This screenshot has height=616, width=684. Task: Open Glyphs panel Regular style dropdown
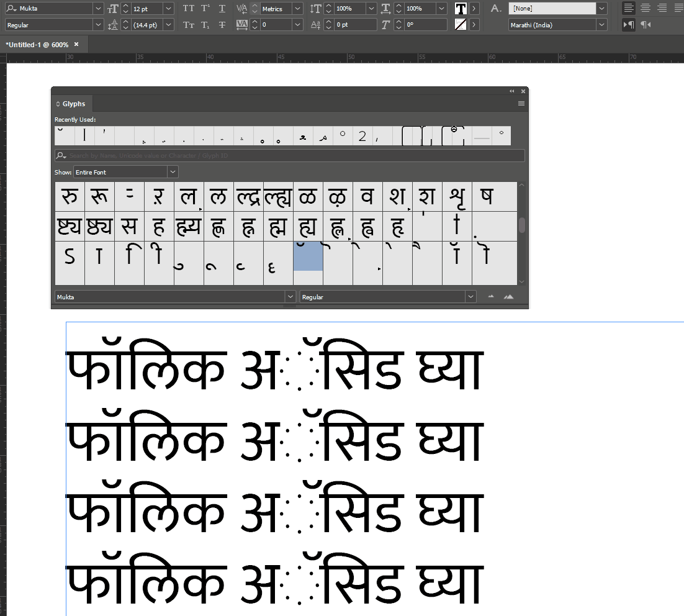point(470,297)
